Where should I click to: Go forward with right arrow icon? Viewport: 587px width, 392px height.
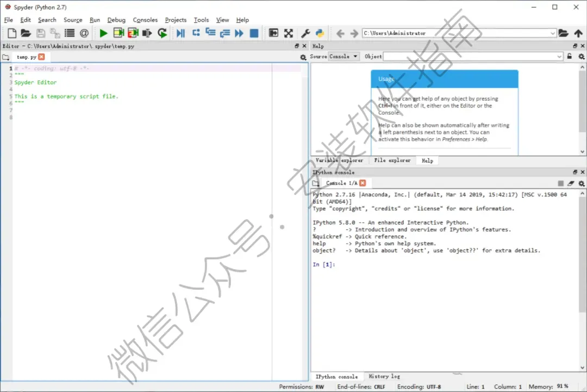click(x=354, y=34)
